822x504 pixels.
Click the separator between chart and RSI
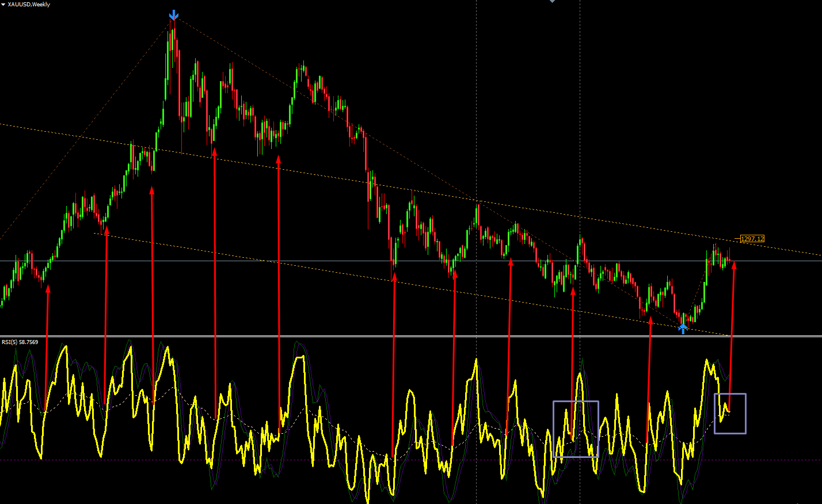click(x=411, y=336)
